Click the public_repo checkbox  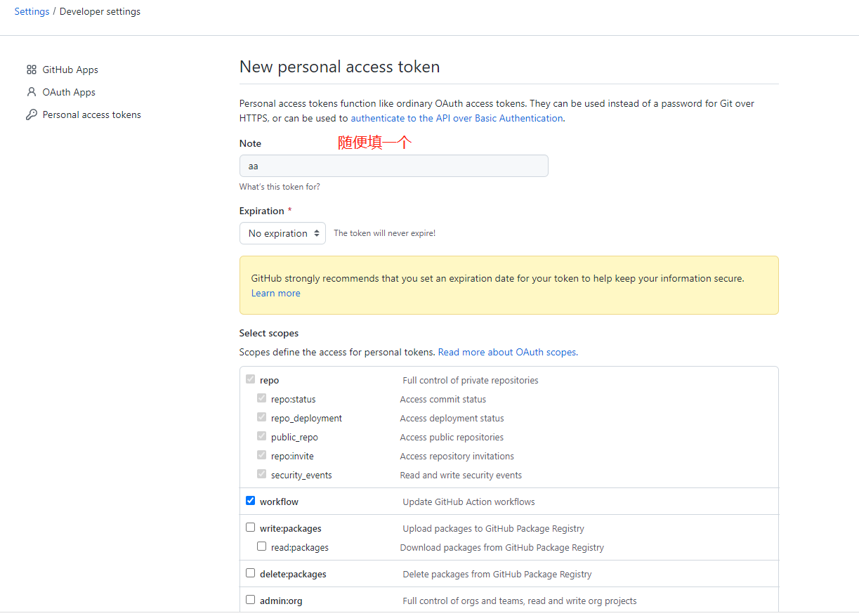point(261,435)
